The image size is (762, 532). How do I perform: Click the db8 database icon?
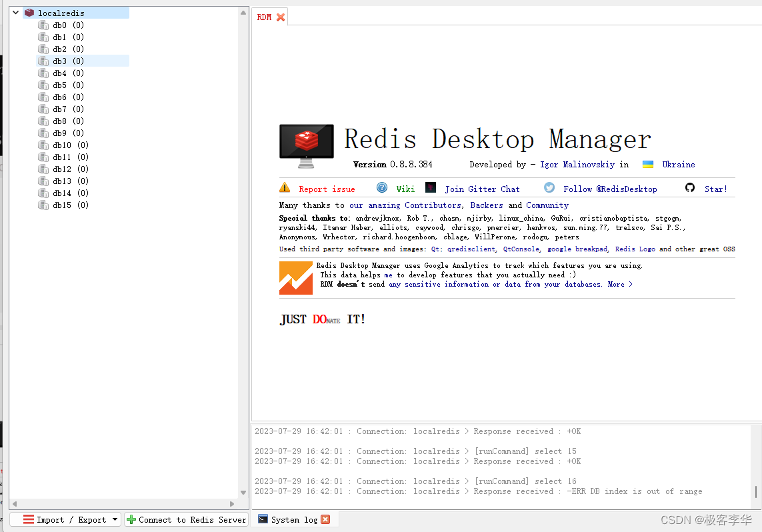coord(43,121)
